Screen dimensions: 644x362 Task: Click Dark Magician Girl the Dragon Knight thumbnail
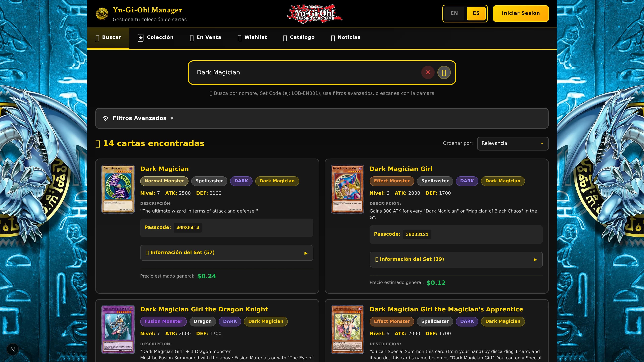pos(118,329)
